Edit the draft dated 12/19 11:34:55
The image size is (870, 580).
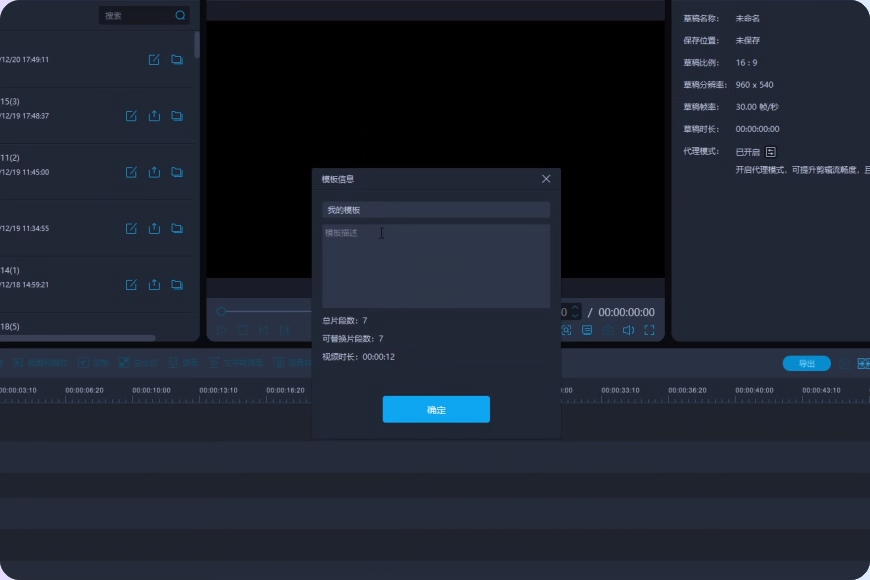click(x=131, y=228)
